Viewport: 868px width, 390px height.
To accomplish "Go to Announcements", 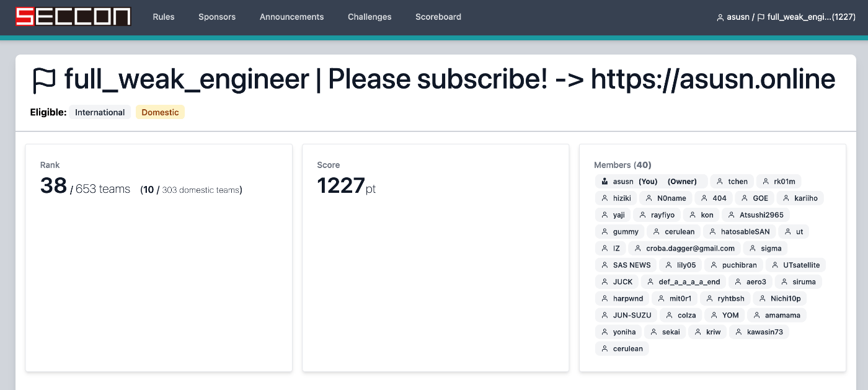I will click(291, 17).
